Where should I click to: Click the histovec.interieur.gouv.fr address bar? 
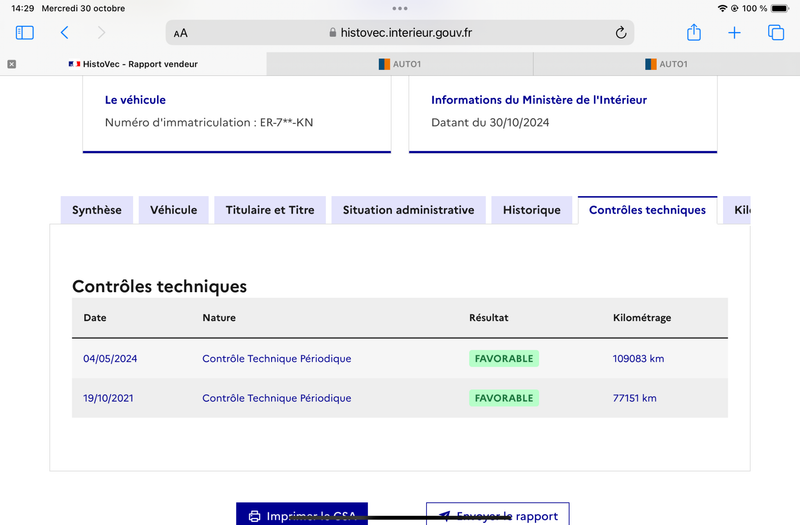coord(400,33)
